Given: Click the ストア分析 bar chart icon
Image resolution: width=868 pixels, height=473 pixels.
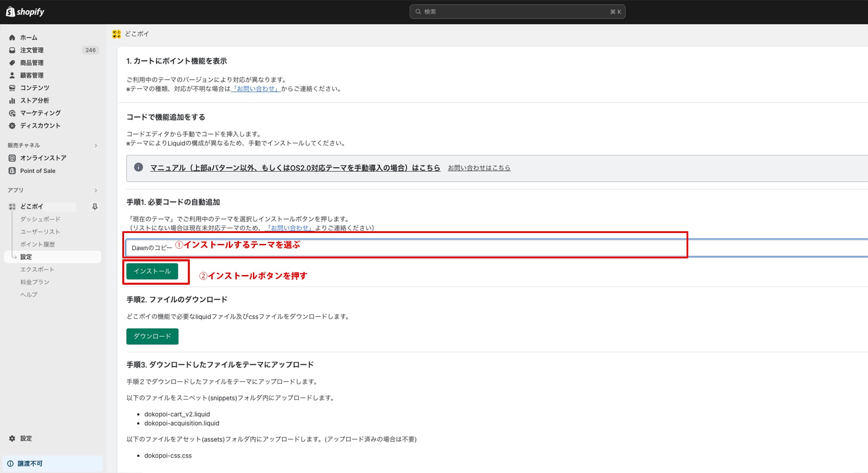Looking at the screenshot, I should (x=12, y=101).
